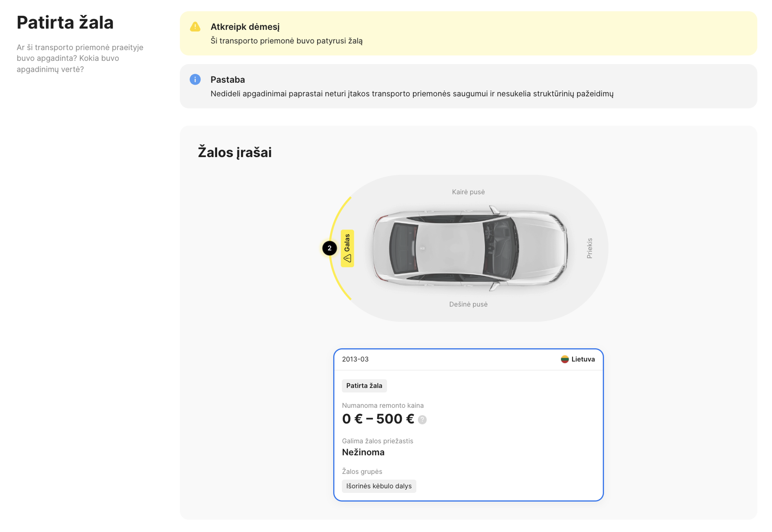Viewport: 772px width, 532px height.
Task: Click the warning triangle inside Galas tag
Action: coord(347,258)
